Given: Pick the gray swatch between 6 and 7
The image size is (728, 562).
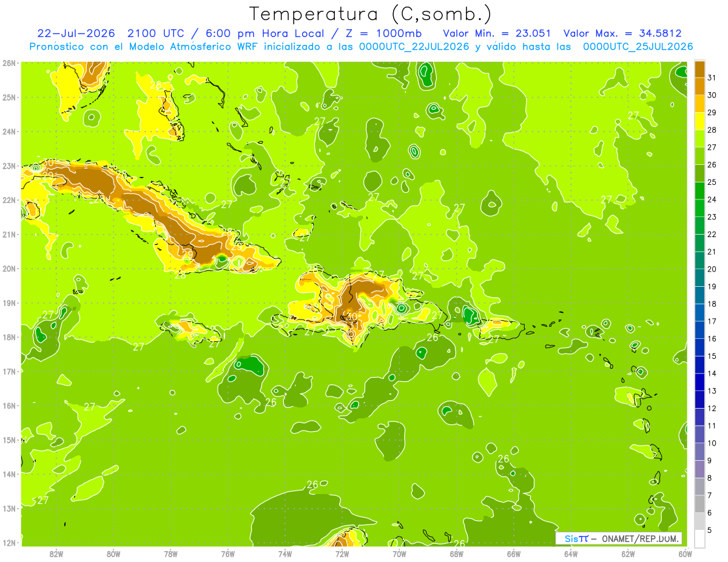Looking at the screenshot, I should (699, 504).
